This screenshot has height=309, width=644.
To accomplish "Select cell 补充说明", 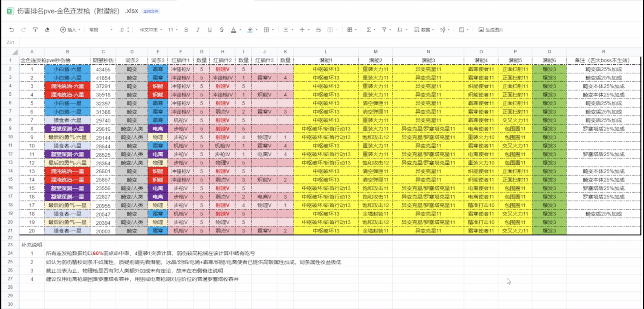I will [32, 245].
